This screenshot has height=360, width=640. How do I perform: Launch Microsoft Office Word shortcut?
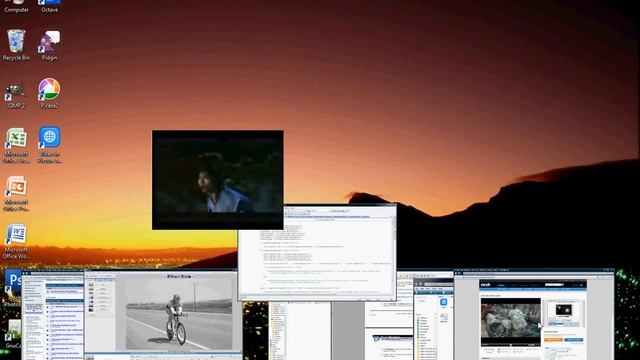(x=16, y=241)
